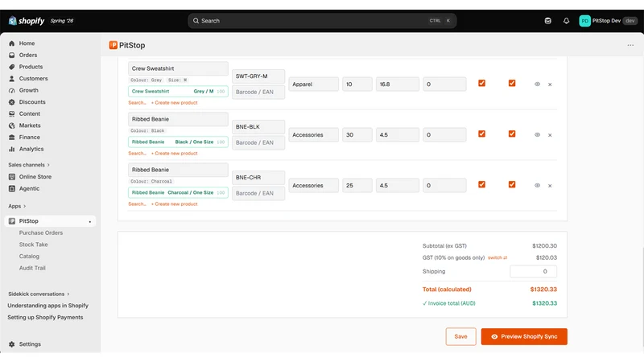
Task: Open PitStop Dev account avatar
Action: pyautogui.click(x=584, y=21)
